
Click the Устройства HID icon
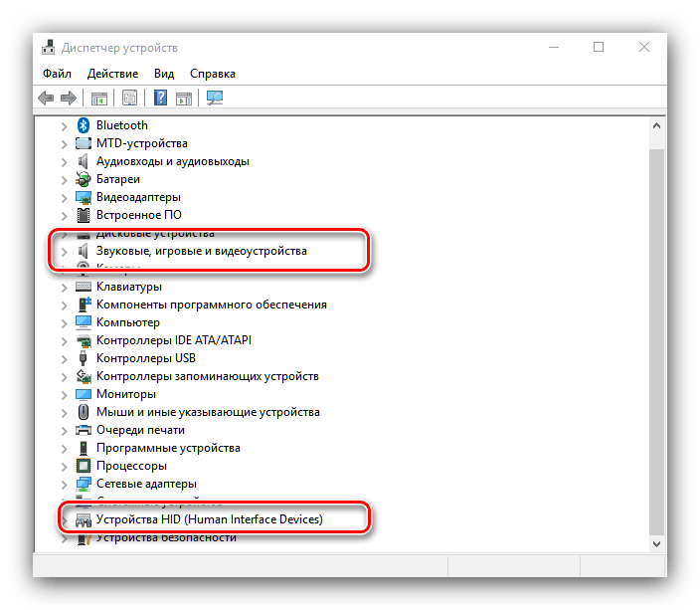coord(84,519)
